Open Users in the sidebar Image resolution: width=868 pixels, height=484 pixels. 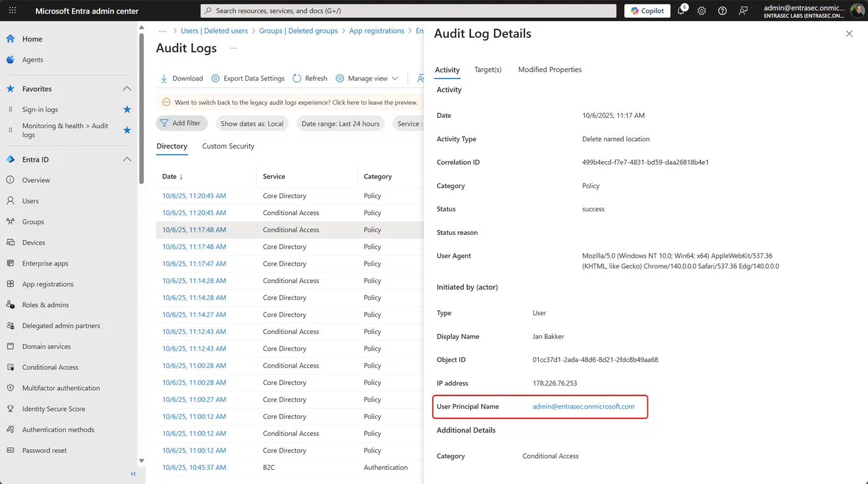30,201
